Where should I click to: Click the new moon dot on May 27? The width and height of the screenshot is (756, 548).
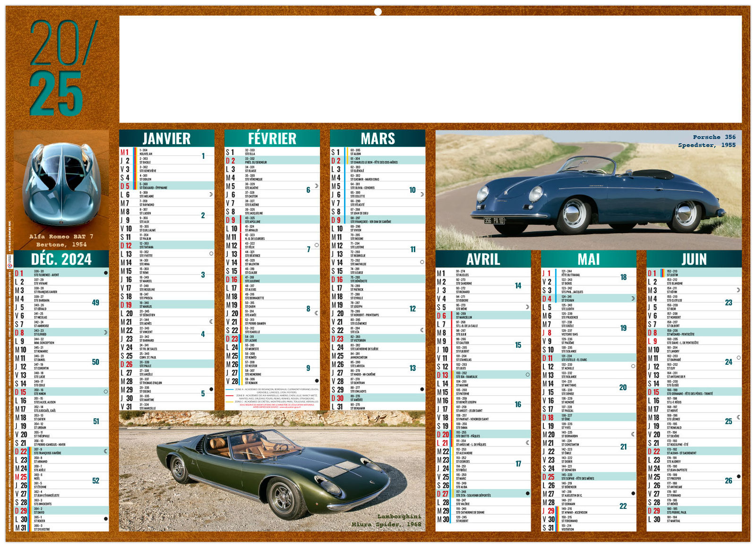coord(633,494)
